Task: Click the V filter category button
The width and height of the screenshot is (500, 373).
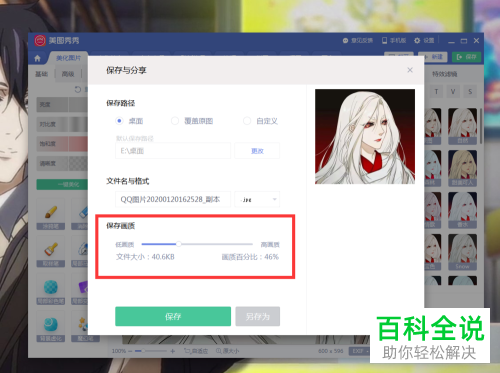Action: pyautogui.click(x=453, y=92)
